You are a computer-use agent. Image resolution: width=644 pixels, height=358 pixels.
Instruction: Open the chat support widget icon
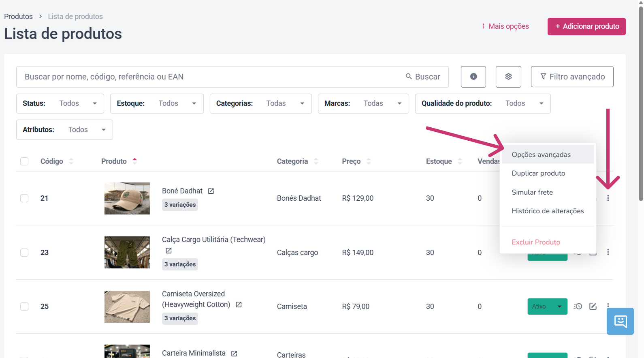point(620,322)
